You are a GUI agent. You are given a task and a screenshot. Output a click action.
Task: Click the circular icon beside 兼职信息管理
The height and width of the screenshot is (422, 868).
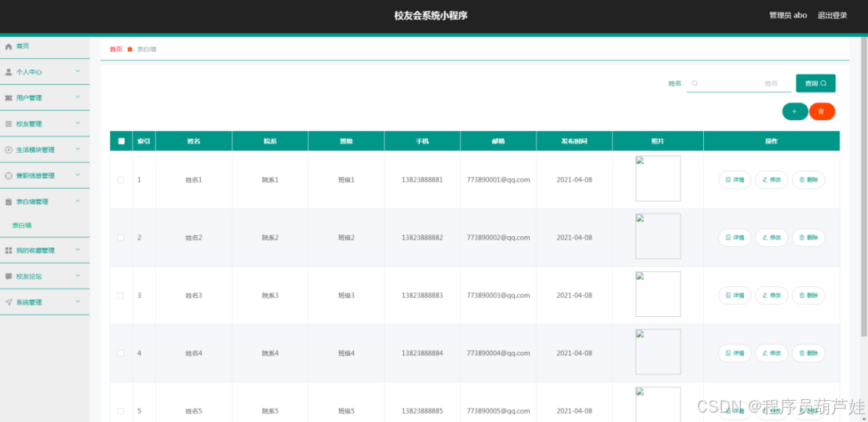click(x=9, y=176)
